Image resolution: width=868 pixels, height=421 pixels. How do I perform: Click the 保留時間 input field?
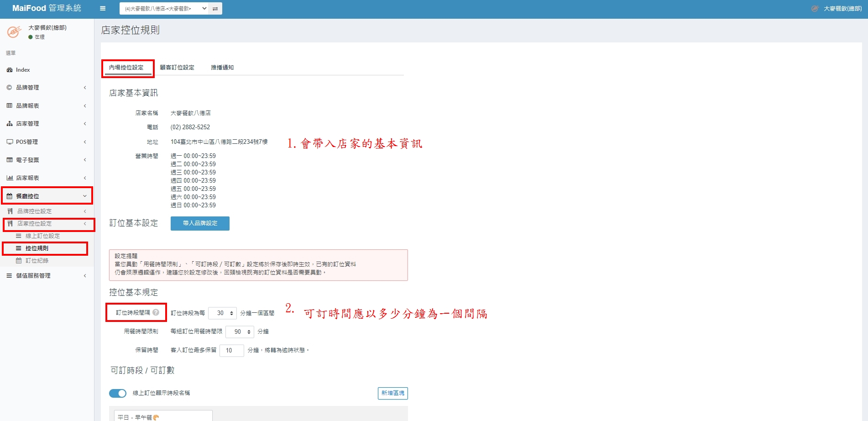coord(231,351)
